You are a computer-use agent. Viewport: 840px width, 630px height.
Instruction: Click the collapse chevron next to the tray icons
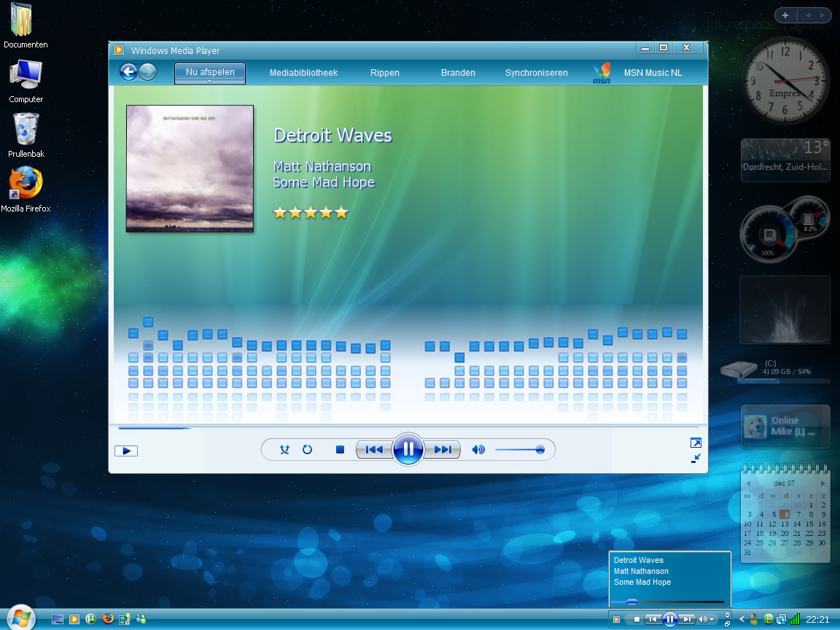(742, 619)
